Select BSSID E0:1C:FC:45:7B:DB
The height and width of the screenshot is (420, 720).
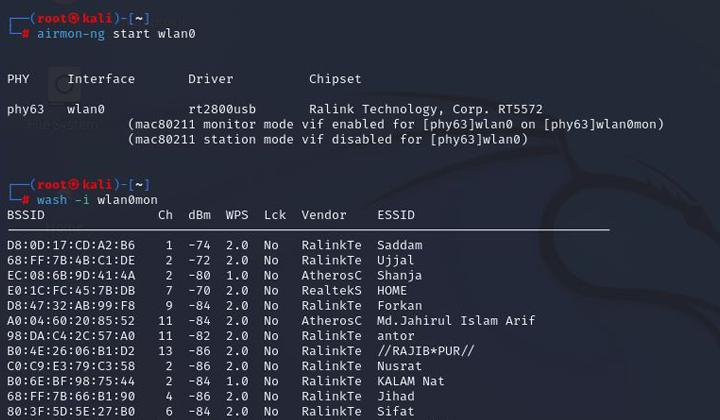(x=71, y=291)
